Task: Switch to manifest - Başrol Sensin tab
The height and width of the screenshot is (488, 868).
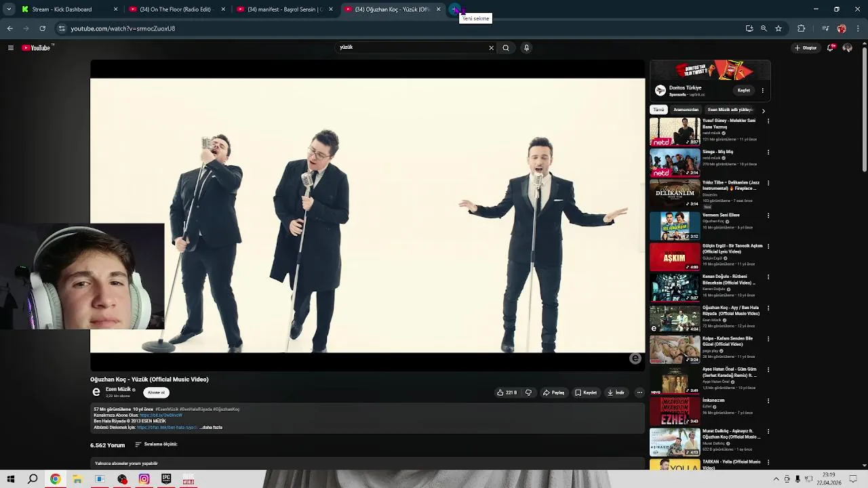Action: point(285,9)
